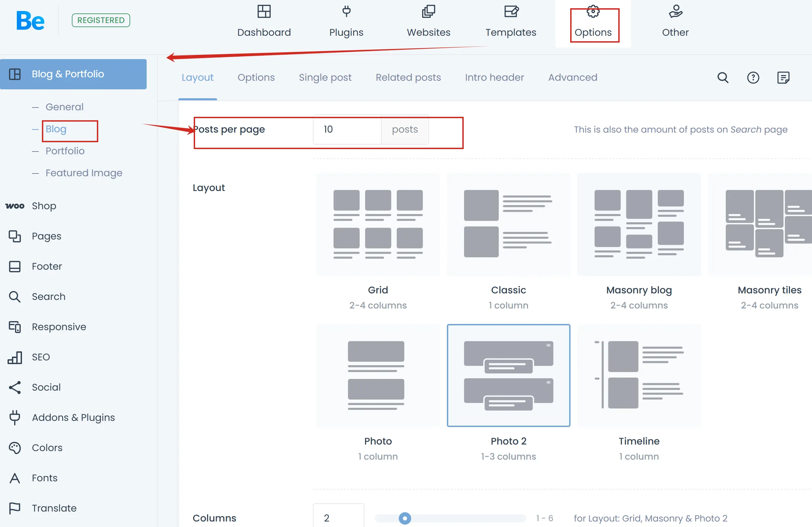812x527 pixels.
Task: Click the search magnifier icon in tab bar
Action: click(723, 78)
